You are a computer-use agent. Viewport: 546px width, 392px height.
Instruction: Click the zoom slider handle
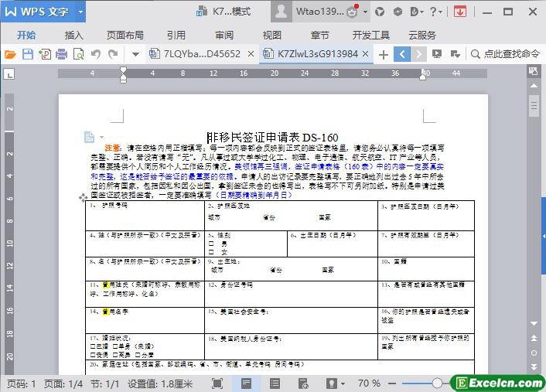point(438,383)
